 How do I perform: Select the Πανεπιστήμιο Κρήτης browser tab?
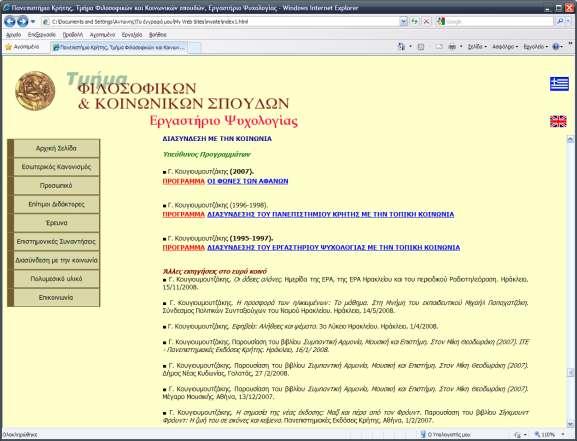(x=120, y=47)
